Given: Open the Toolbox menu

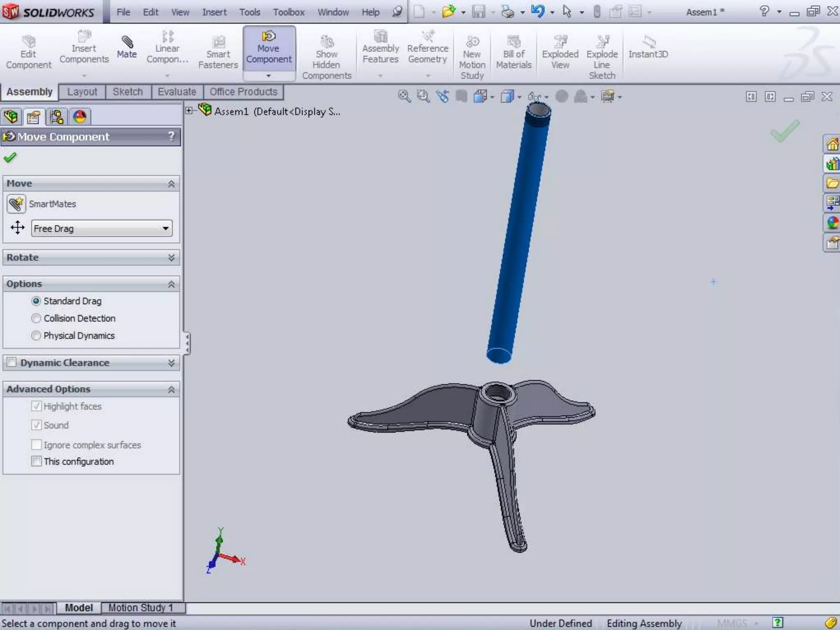Looking at the screenshot, I should [x=288, y=12].
